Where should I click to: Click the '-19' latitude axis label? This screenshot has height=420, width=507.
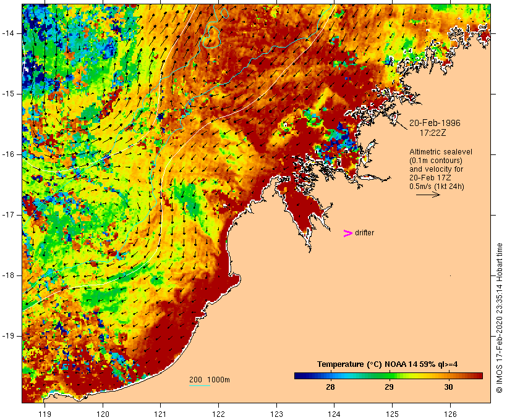pyautogui.click(x=8, y=336)
